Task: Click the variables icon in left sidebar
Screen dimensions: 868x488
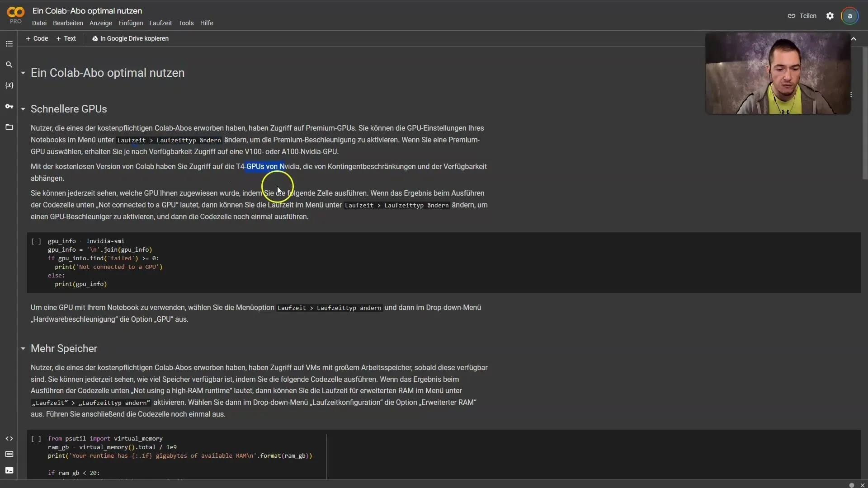Action: pos(9,84)
